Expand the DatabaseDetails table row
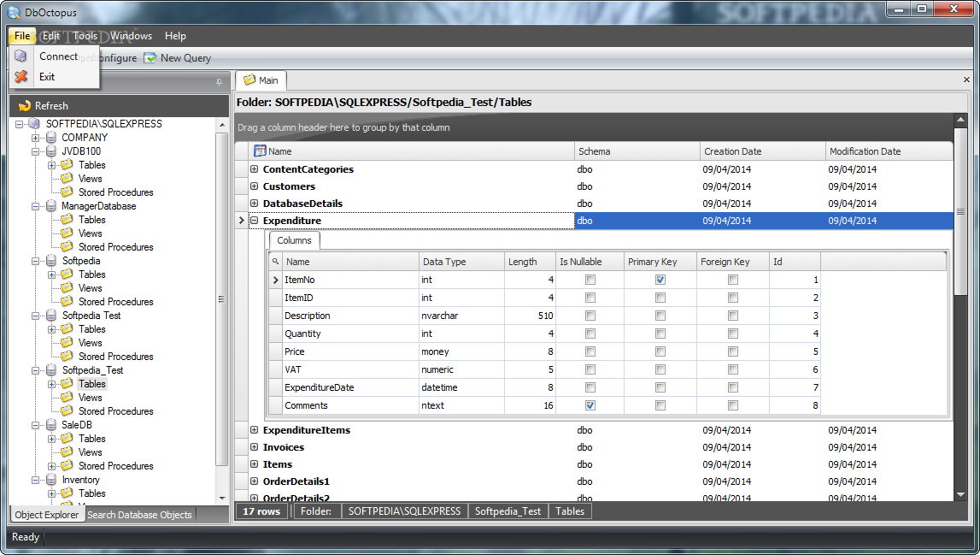Image resolution: width=980 pixels, height=555 pixels. (x=255, y=203)
